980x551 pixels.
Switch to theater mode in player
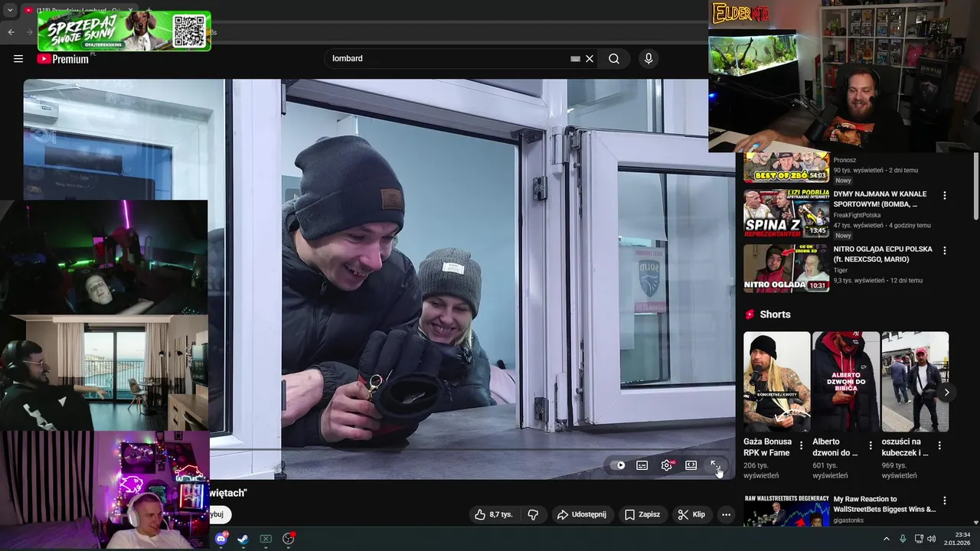(x=691, y=465)
